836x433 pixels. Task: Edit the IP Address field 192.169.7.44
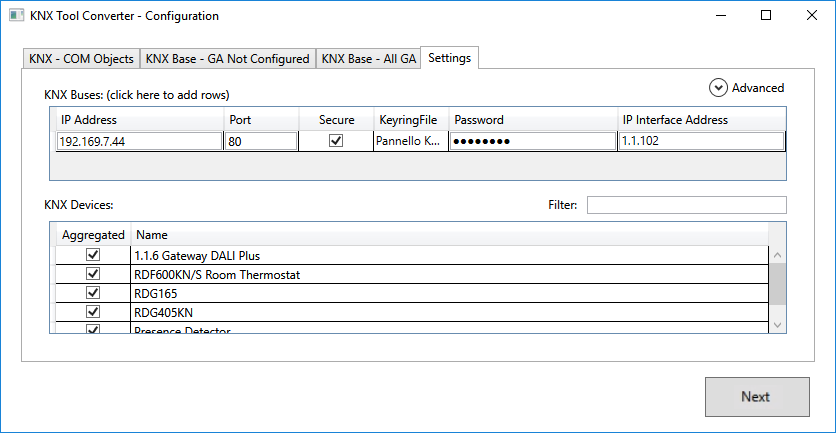click(x=139, y=142)
